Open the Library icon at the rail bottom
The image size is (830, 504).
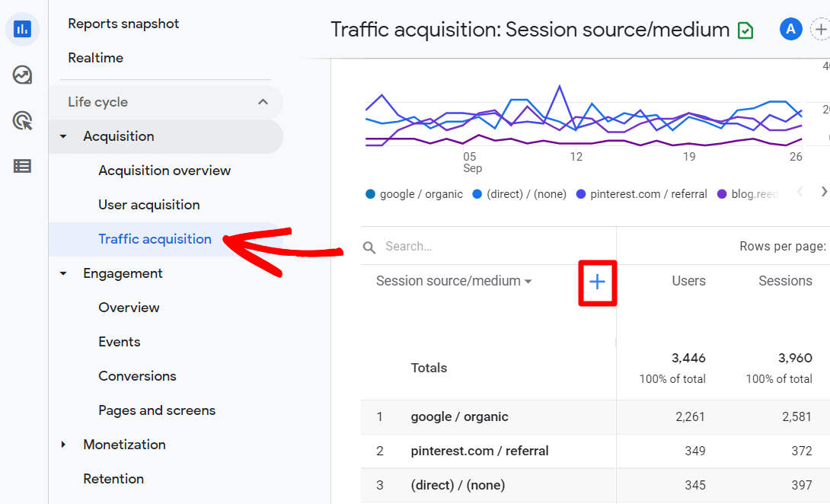[x=23, y=166]
